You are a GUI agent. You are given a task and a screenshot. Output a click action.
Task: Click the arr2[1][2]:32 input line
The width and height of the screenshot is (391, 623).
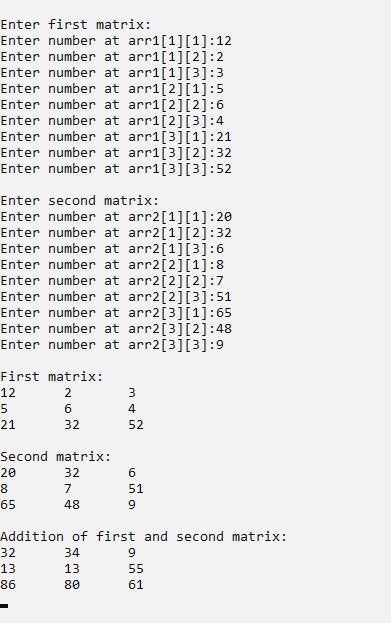point(116,233)
